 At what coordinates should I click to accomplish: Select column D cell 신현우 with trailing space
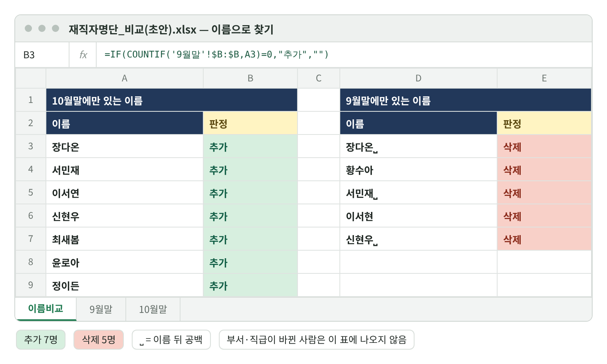(x=419, y=239)
